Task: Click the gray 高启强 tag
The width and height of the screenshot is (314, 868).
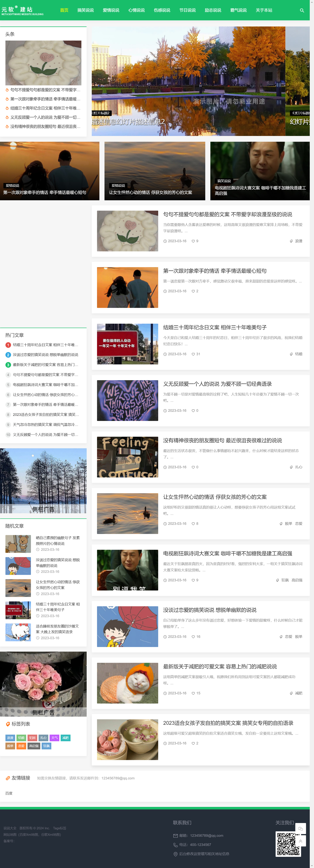Action: [34, 746]
